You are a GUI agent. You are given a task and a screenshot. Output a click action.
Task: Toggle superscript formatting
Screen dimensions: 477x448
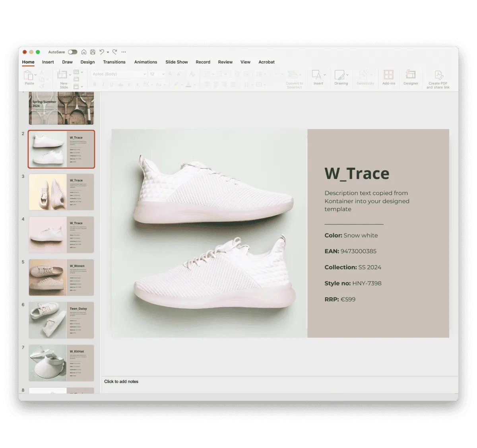(x=129, y=84)
